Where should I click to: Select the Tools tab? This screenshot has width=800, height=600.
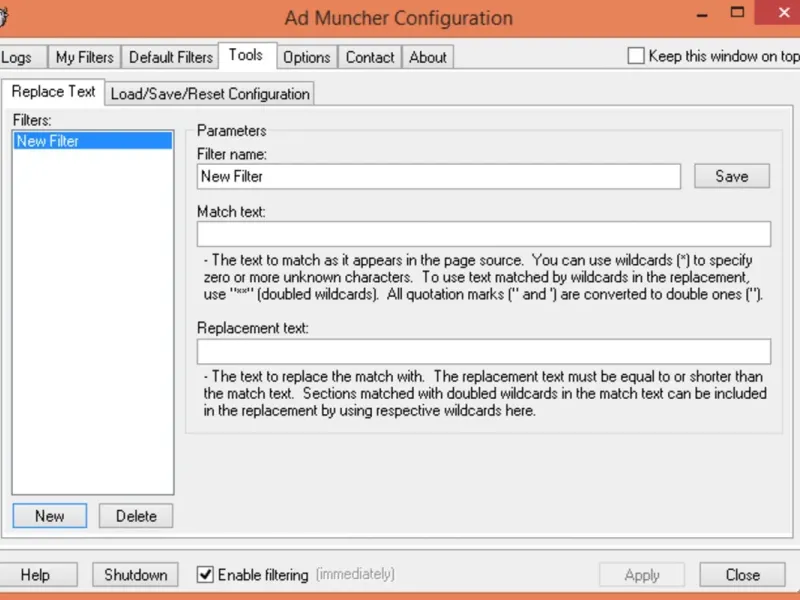click(247, 55)
